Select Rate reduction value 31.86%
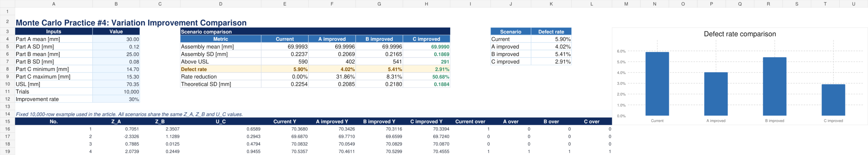This screenshot has height=155, width=868. point(332,77)
